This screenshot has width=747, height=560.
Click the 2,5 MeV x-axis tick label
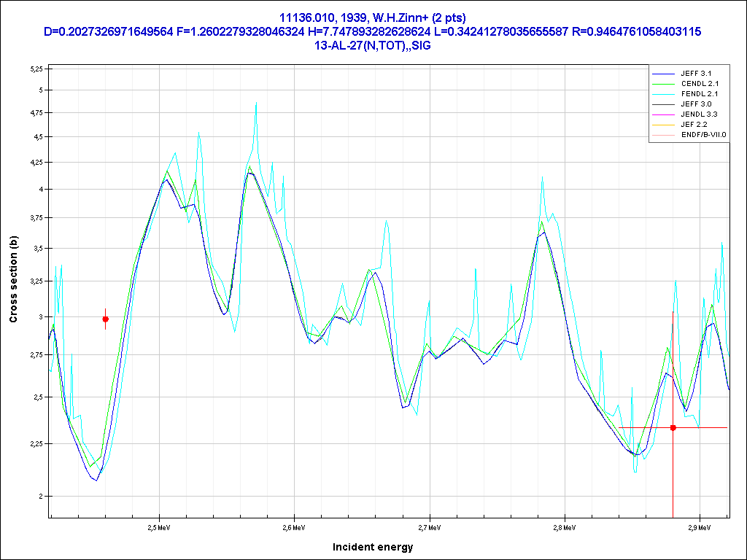click(159, 526)
